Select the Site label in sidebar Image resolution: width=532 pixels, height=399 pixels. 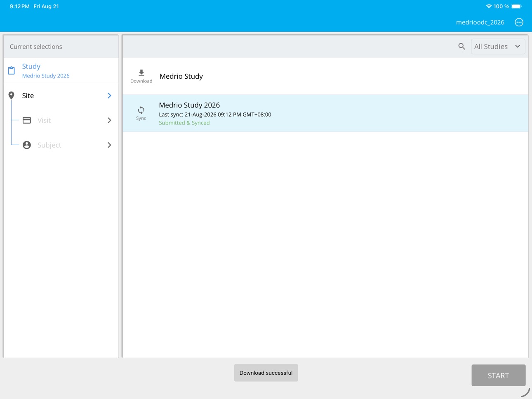(x=28, y=96)
